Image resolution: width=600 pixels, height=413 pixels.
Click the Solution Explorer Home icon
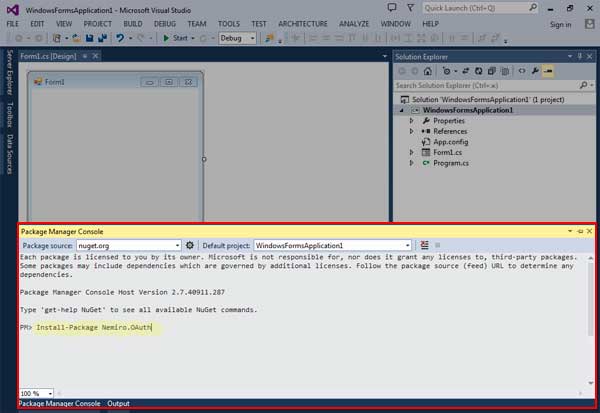428,71
